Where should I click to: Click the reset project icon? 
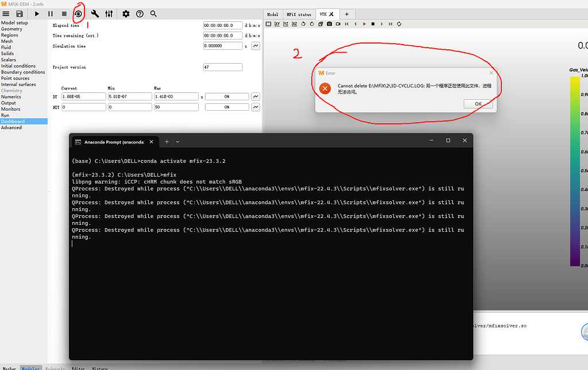coord(78,14)
